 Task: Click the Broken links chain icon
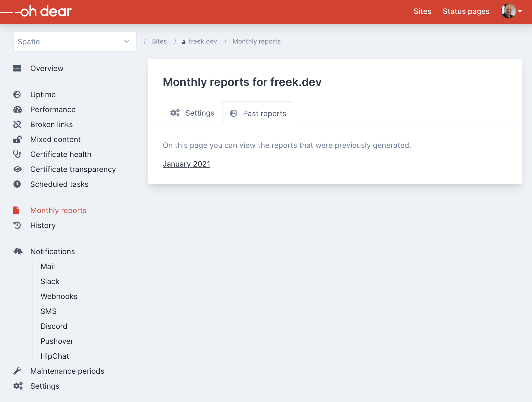[17, 124]
